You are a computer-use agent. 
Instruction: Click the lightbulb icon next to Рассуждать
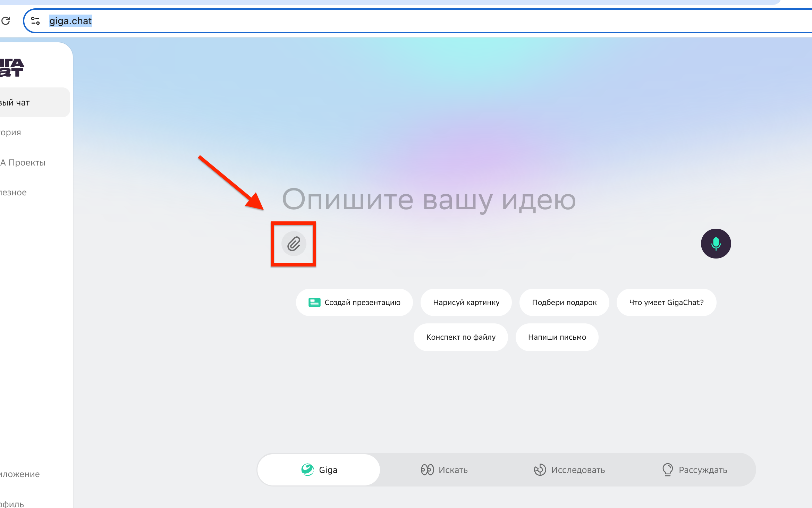tap(668, 470)
